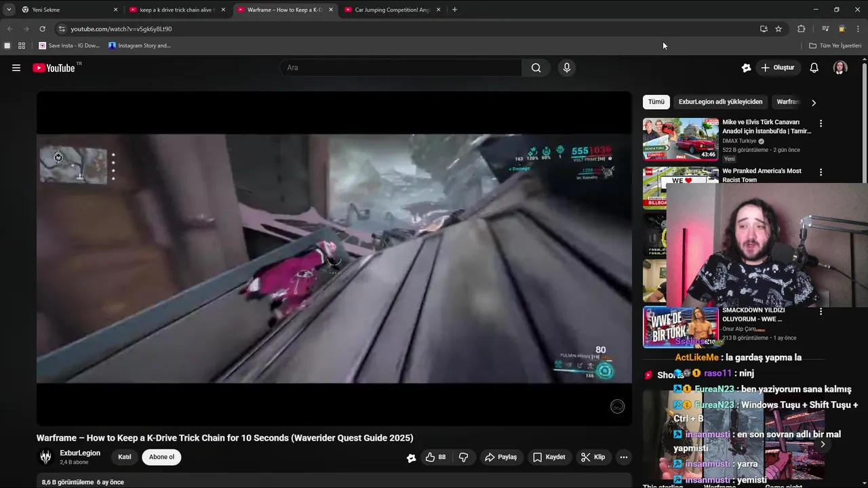Click the video title text
Screen dimensions: 868x488
(224, 438)
